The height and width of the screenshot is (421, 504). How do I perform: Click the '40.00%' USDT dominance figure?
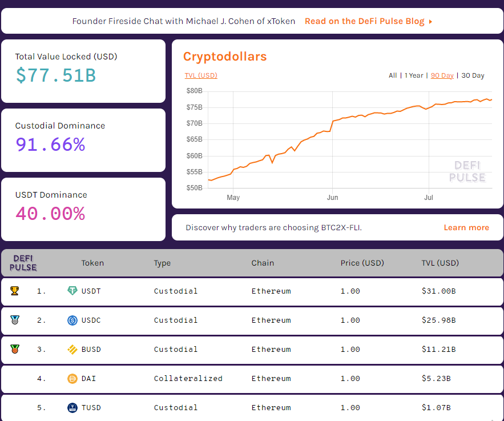tap(50, 214)
